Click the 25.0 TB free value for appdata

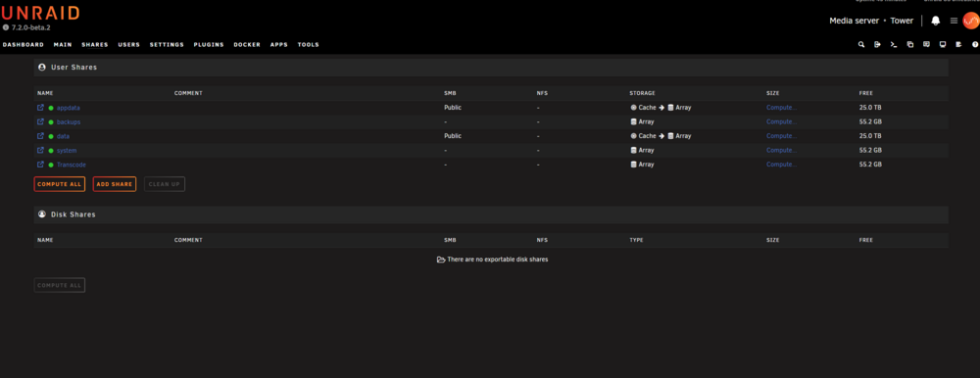click(870, 108)
